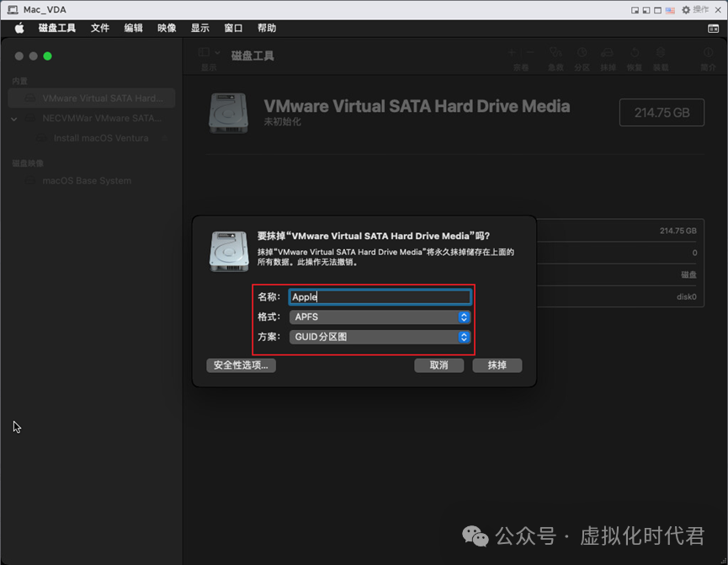Click the Mac_VDA computer icon in title bar
Viewport: 728px width, 565px height.
[13, 10]
